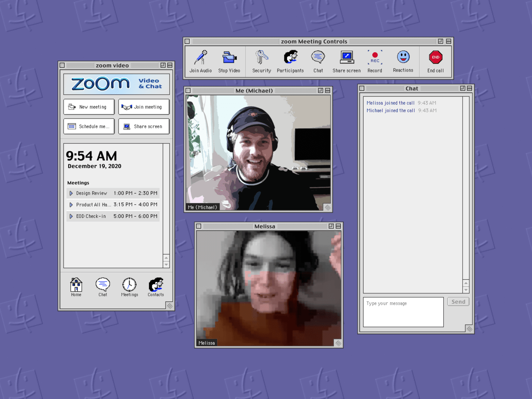Expand the Product All Hands meeting triangle

click(x=71, y=205)
